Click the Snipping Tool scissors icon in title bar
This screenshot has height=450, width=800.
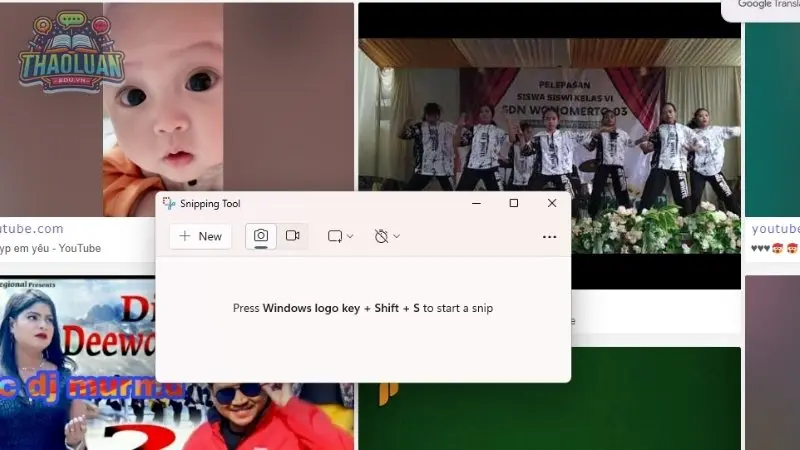(169, 204)
